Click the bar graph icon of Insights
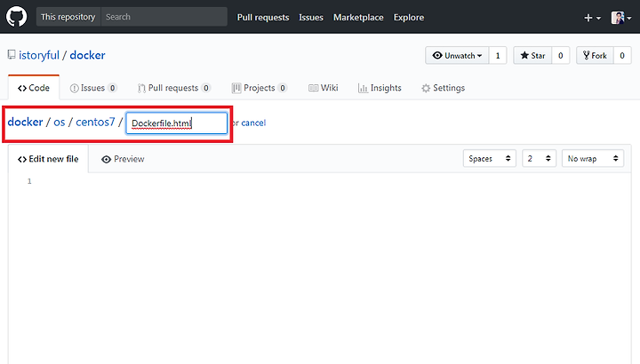The image size is (640, 364). (x=363, y=88)
